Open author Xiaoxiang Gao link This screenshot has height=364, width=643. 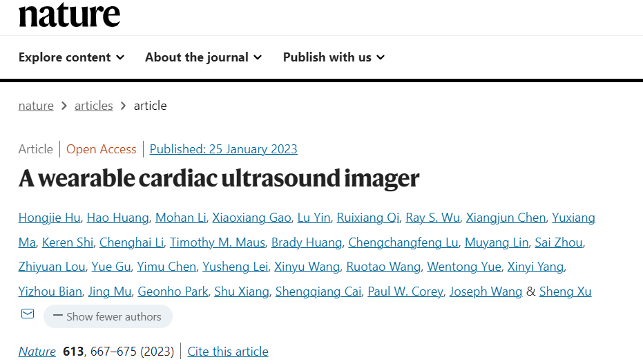tap(252, 218)
